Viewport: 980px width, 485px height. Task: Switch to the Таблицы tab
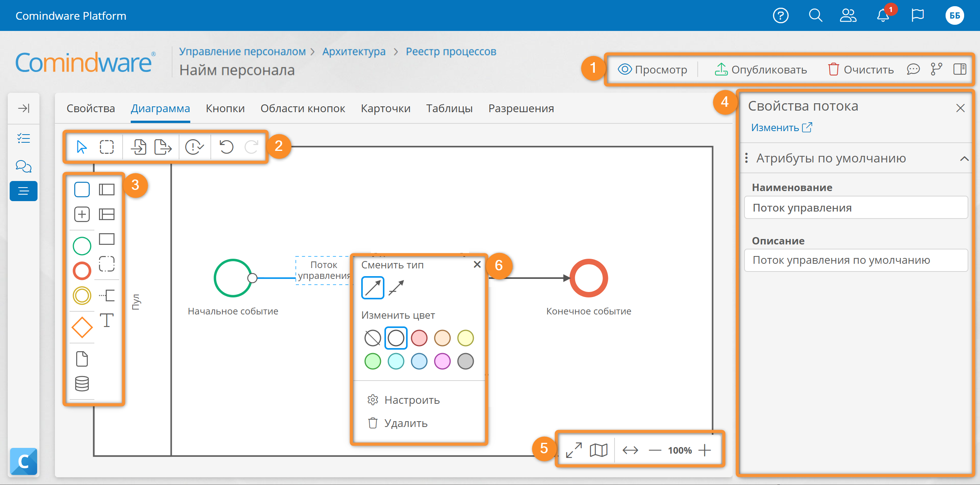click(449, 109)
